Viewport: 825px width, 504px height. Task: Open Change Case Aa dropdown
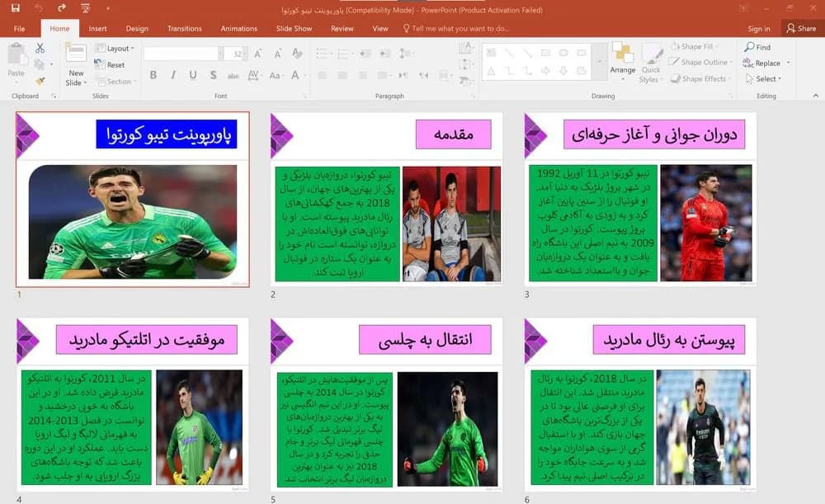(276, 75)
